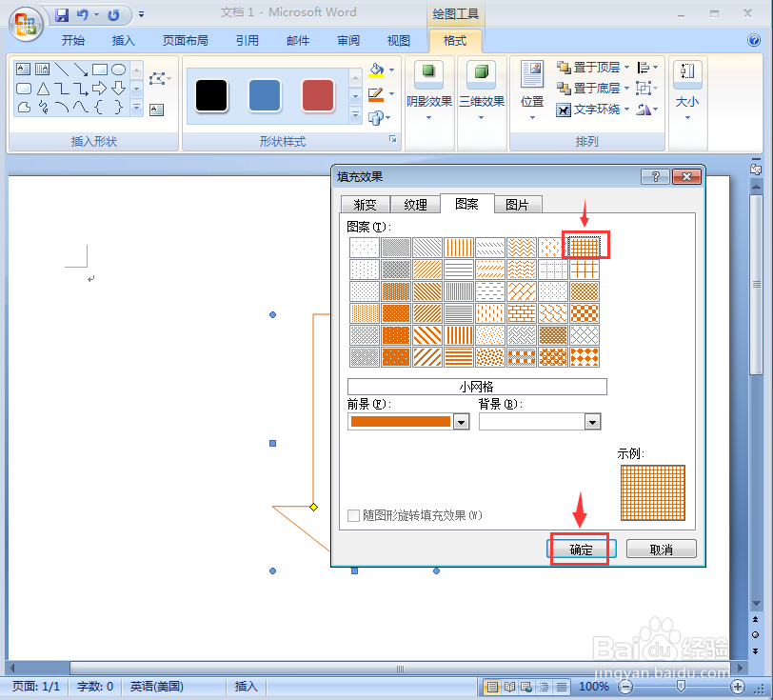Viewport: 773px width, 700px height.
Task: Open the 三维效果 3D effects icon
Action: (481, 72)
